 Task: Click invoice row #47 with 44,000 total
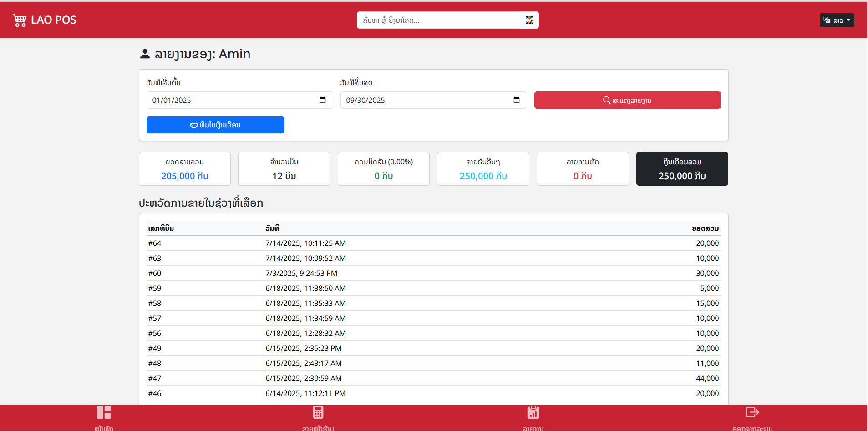pos(433,378)
